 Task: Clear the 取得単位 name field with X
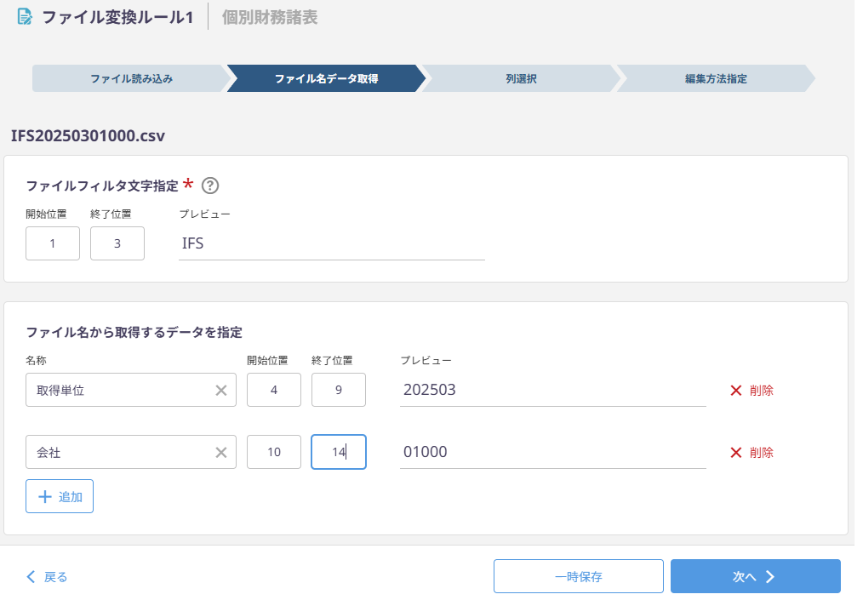click(221, 390)
